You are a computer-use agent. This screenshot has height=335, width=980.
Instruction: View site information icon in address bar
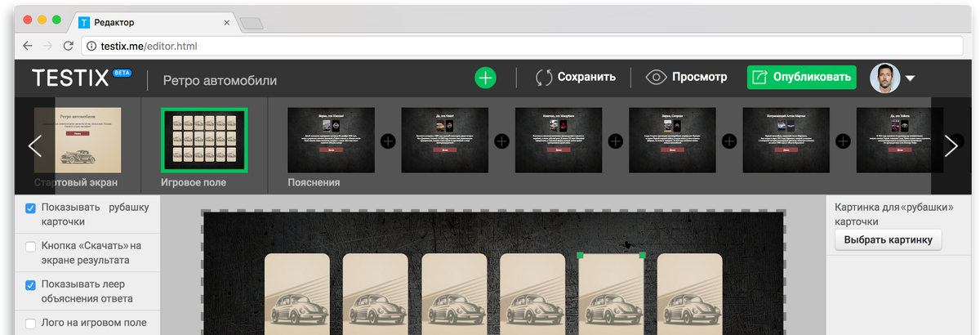point(91,47)
